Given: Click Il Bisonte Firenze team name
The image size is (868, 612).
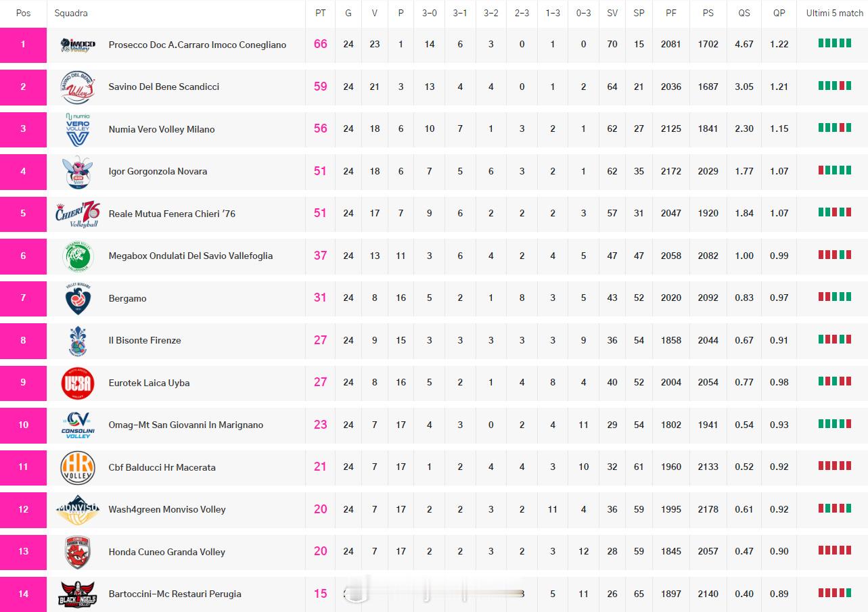Looking at the screenshot, I should (x=145, y=341).
